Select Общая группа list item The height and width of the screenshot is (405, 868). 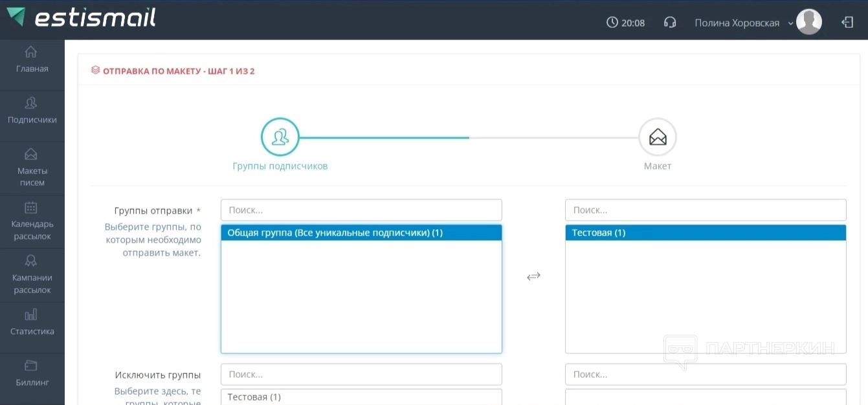pos(335,233)
